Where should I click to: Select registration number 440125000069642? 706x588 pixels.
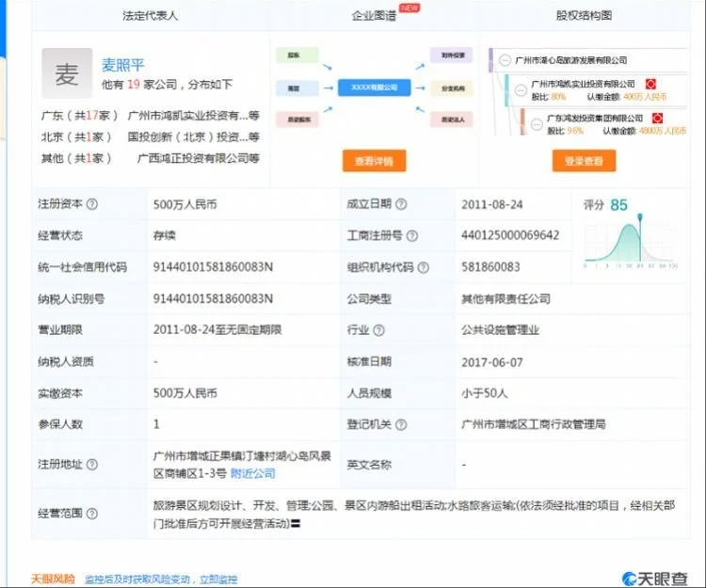(510, 235)
